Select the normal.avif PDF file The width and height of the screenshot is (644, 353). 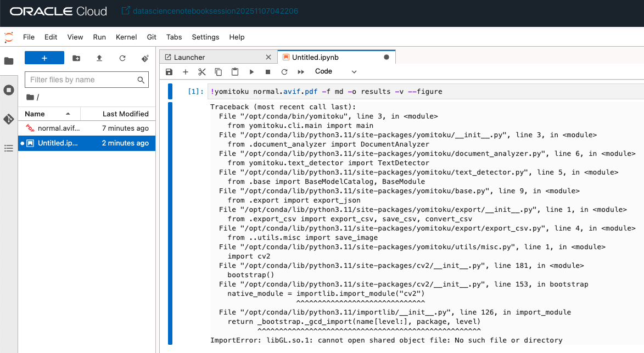(x=87, y=128)
